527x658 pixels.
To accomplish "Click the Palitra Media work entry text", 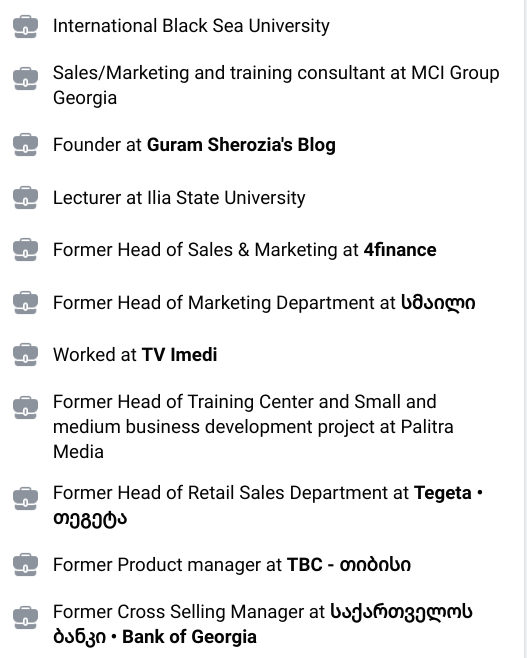I will coord(253,427).
